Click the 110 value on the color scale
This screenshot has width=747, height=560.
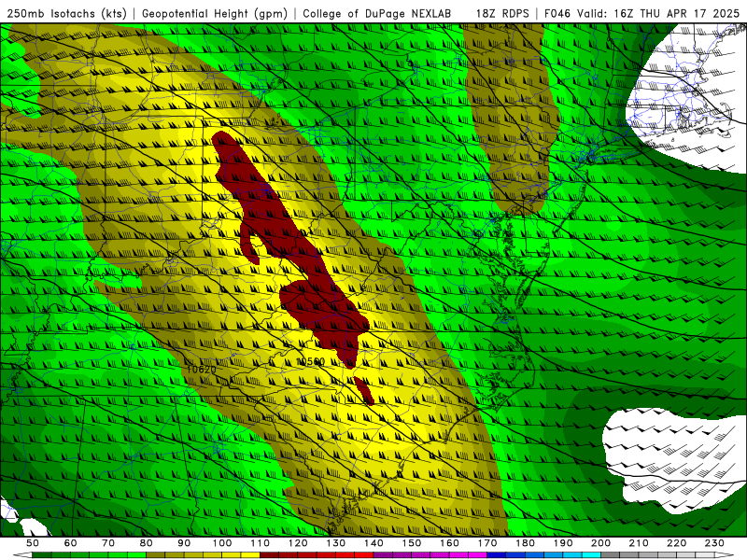tap(261, 543)
